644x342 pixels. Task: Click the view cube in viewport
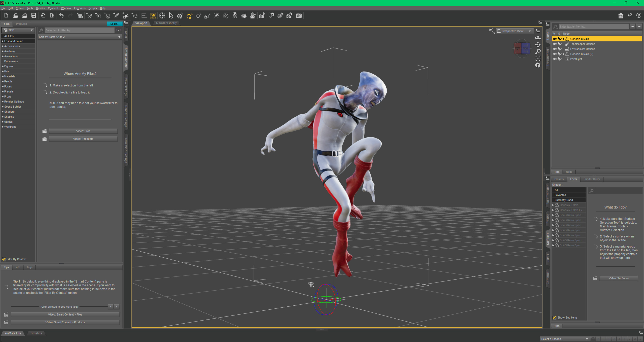coord(522,48)
